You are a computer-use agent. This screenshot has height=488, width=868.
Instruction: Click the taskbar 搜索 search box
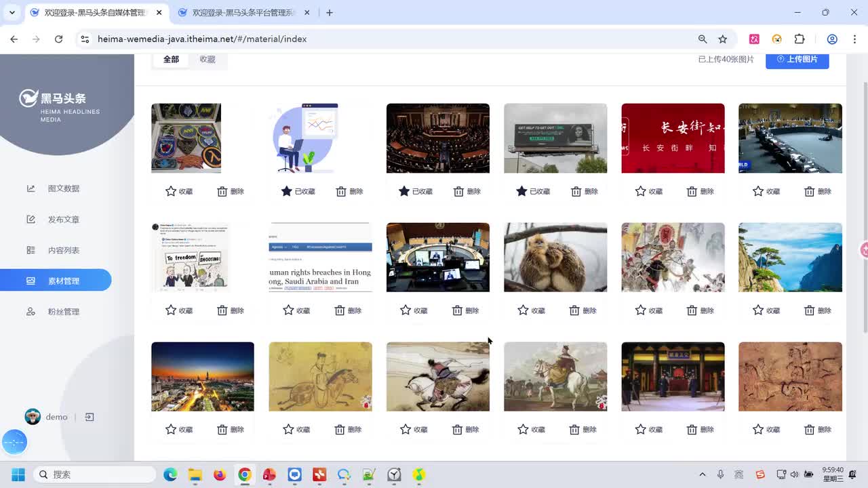coord(95,474)
